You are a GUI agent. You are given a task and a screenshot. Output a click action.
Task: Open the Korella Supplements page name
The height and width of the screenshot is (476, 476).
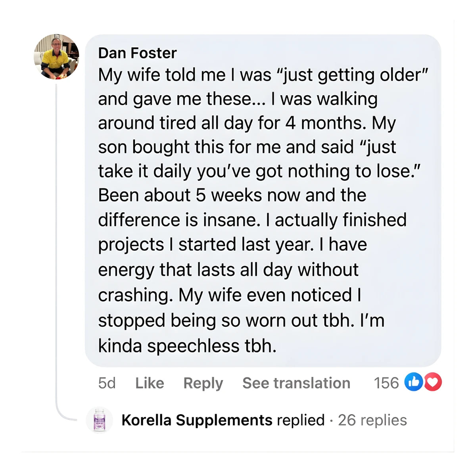[x=197, y=420]
